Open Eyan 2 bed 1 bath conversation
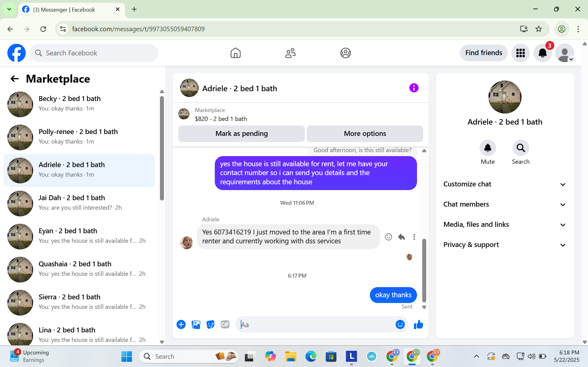588x367 pixels. pos(79,237)
